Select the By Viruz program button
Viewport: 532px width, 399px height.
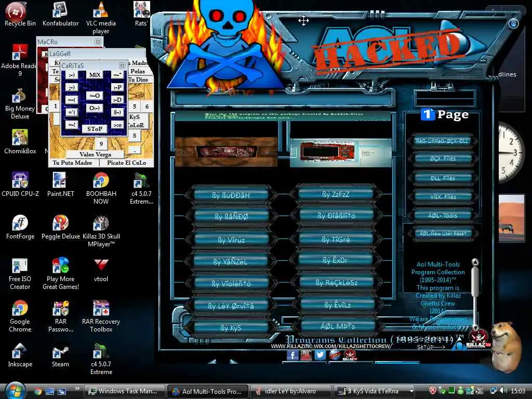point(231,240)
